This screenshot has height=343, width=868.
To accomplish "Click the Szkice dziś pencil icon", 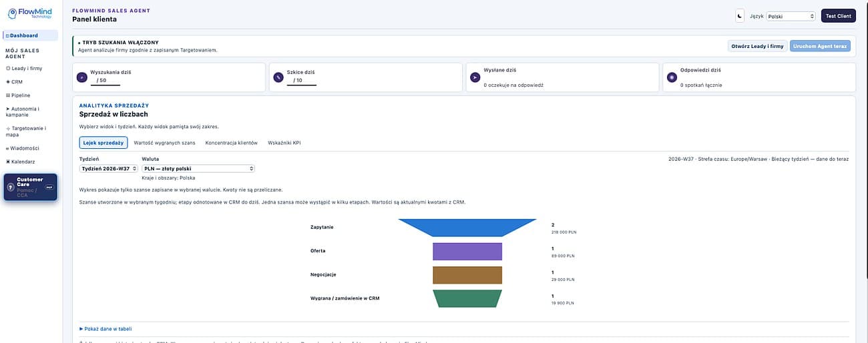I will 279,77.
